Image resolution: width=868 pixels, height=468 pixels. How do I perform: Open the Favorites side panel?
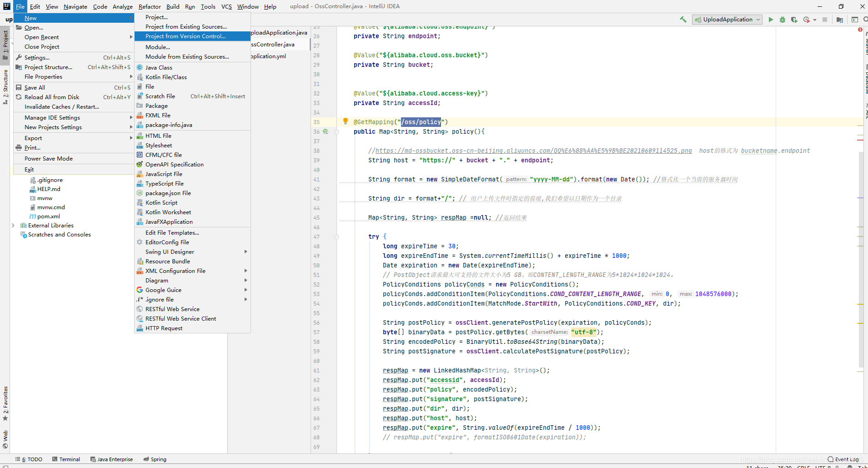click(5, 403)
